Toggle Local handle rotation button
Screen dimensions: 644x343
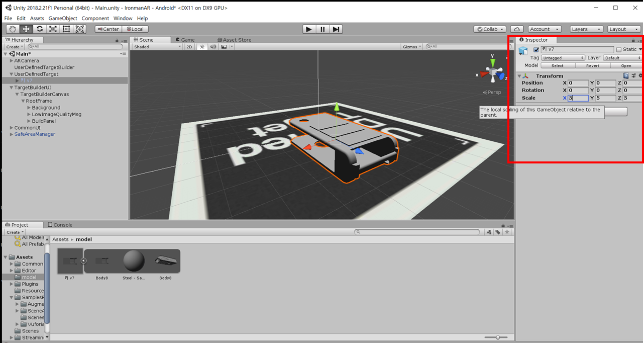(x=135, y=29)
